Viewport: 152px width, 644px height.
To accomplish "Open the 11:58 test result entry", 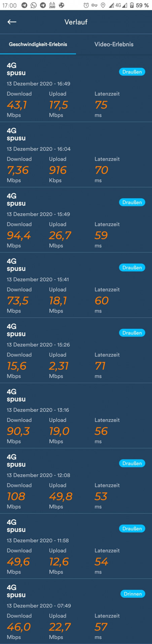I will [76, 546].
